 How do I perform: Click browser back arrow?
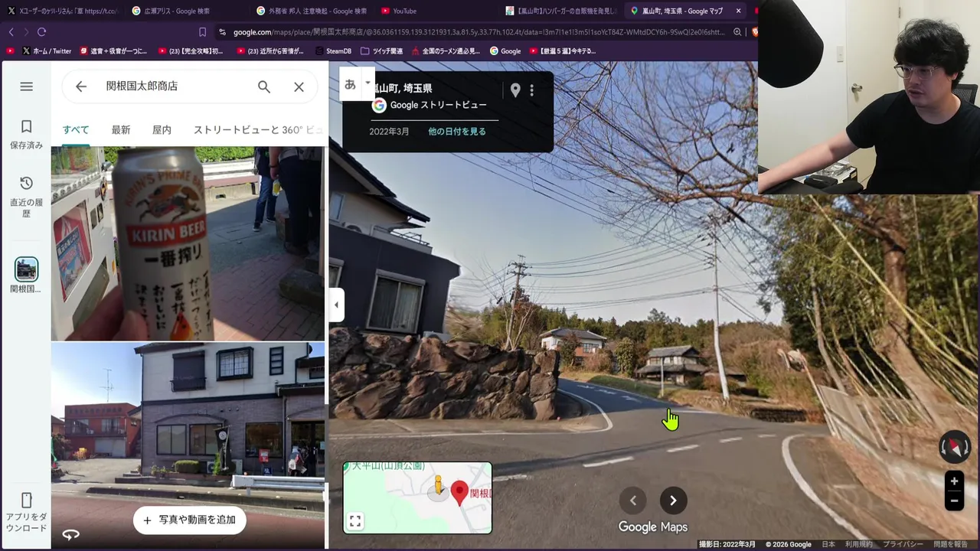click(x=11, y=32)
